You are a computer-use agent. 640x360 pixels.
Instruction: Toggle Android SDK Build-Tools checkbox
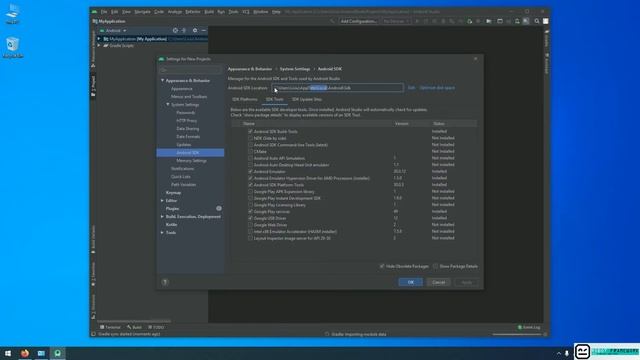point(250,131)
